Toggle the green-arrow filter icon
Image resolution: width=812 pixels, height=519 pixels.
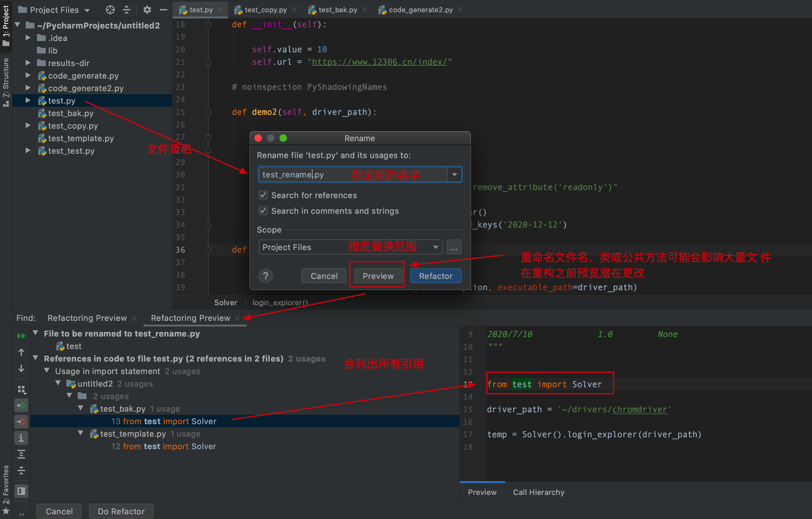(21, 405)
